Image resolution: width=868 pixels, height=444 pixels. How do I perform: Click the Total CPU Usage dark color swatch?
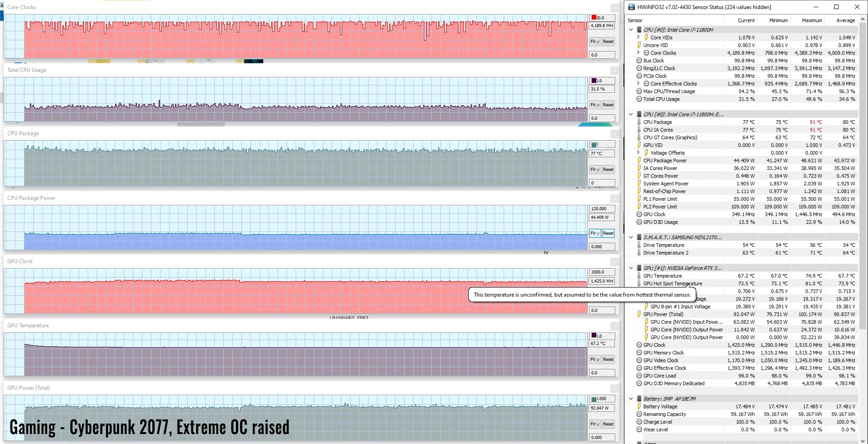[594, 80]
